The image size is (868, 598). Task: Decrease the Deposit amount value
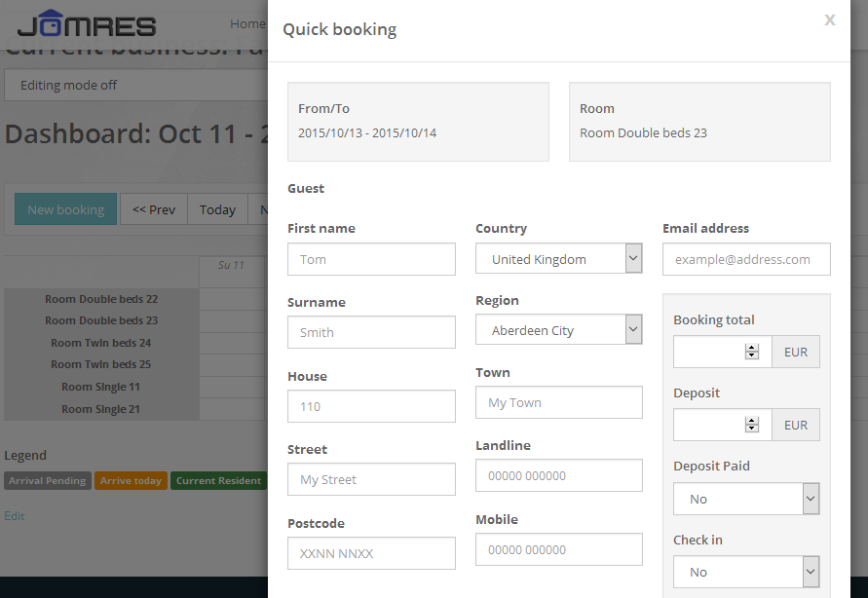[x=751, y=429]
